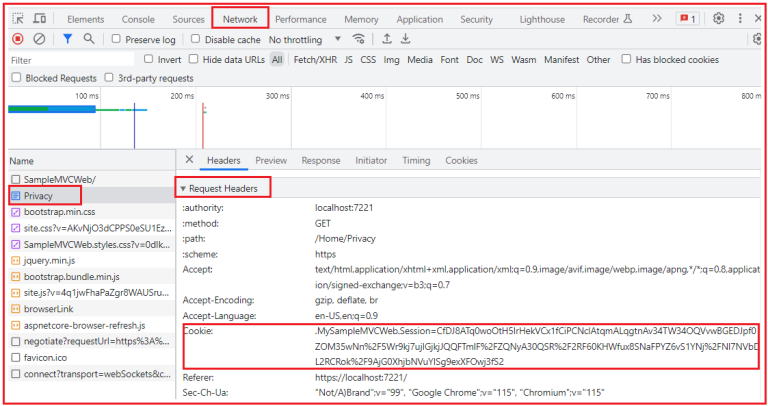Toggle the network filter funnel icon
Screen dimensions: 768x406
[x=67, y=39]
